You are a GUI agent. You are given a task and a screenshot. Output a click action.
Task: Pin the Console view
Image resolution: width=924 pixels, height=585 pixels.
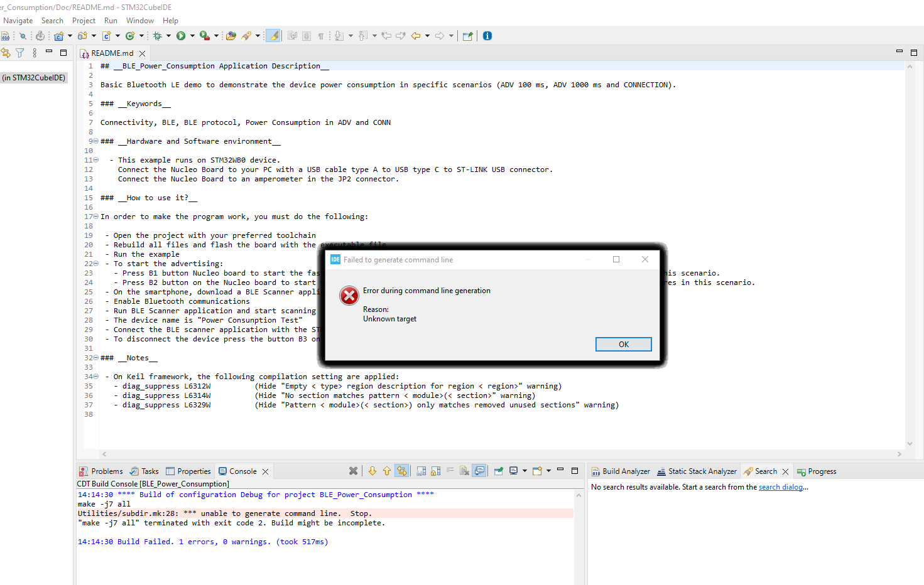pos(497,471)
